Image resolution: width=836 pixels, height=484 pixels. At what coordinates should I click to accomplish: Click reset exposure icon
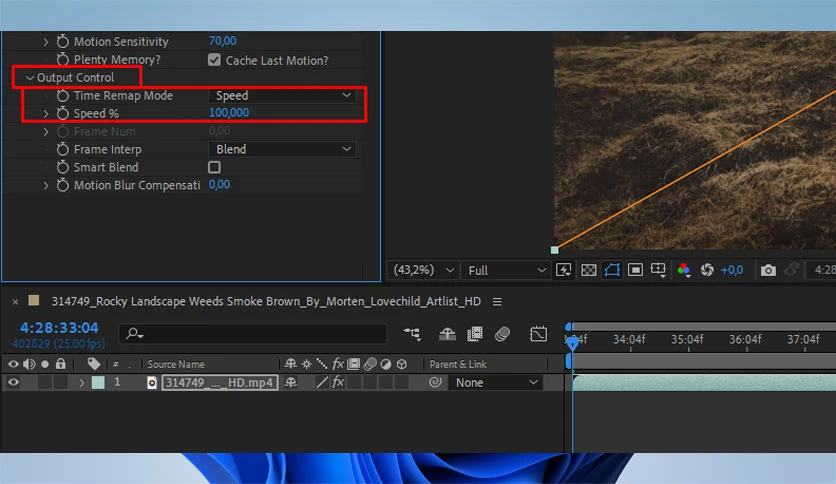707,270
